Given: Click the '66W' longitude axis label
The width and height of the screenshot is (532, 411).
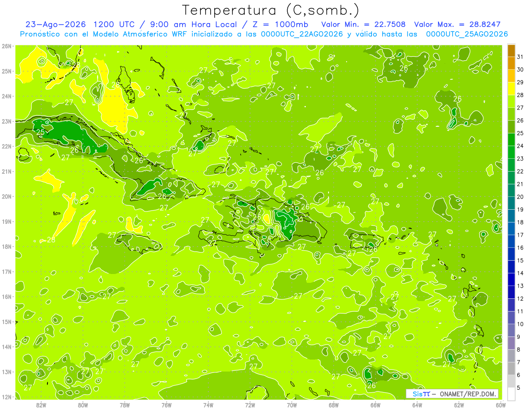Looking at the screenshot, I should pos(376,405).
